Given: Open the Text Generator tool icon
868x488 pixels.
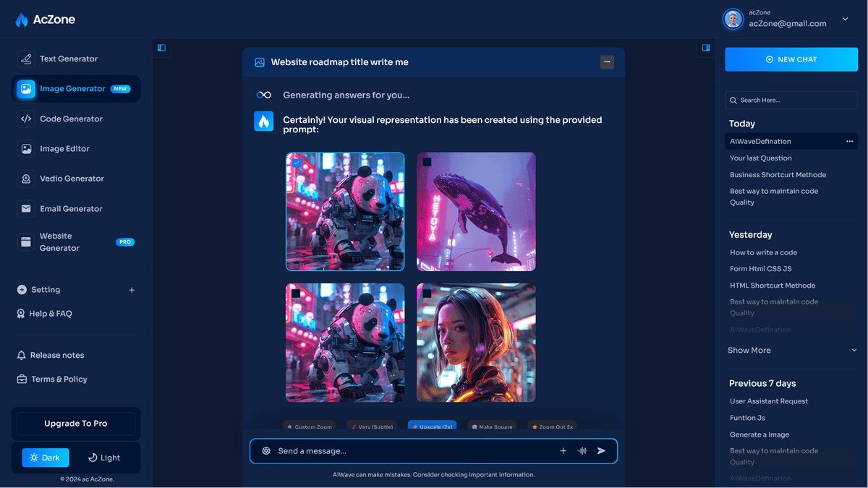Looking at the screenshot, I should tap(26, 59).
